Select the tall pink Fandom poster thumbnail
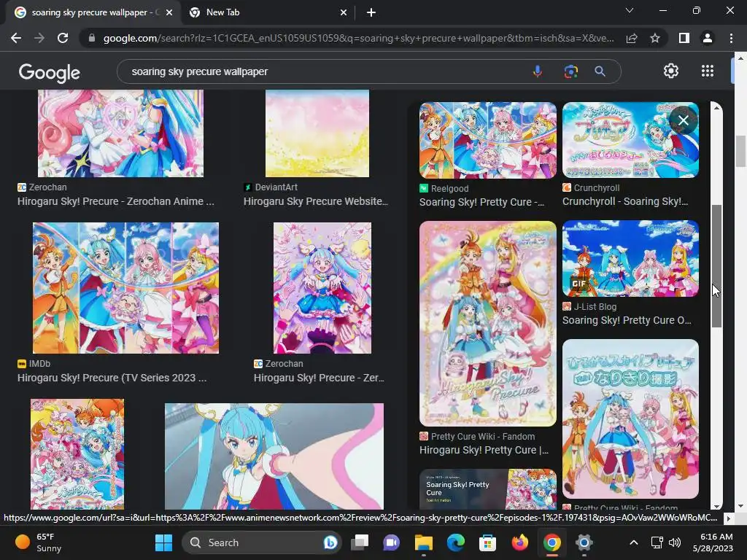This screenshot has width=747, height=560. pos(488,324)
